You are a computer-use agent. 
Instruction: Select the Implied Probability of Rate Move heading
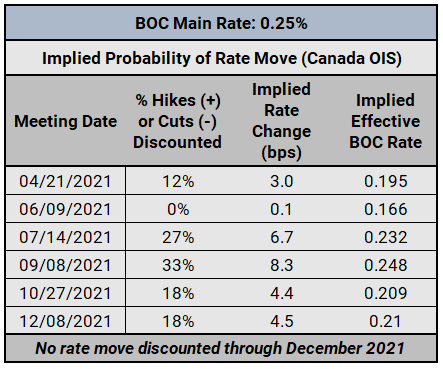point(221,58)
